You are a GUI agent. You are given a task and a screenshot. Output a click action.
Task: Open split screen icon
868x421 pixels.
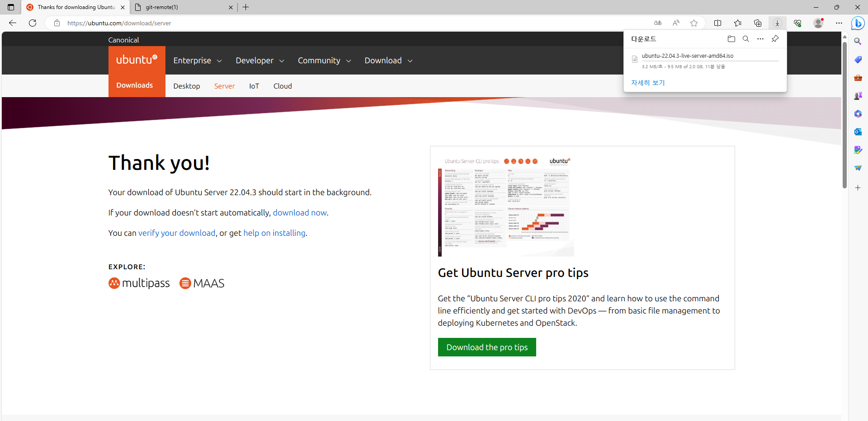(717, 23)
